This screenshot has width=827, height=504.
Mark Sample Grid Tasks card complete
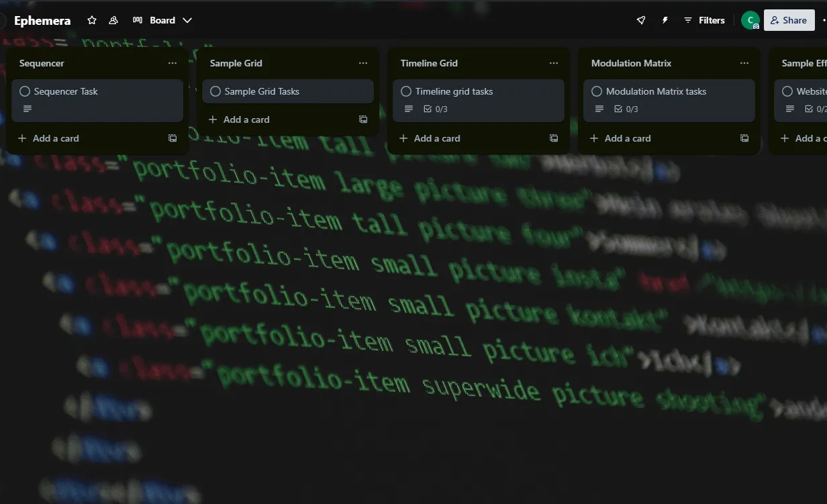click(215, 91)
